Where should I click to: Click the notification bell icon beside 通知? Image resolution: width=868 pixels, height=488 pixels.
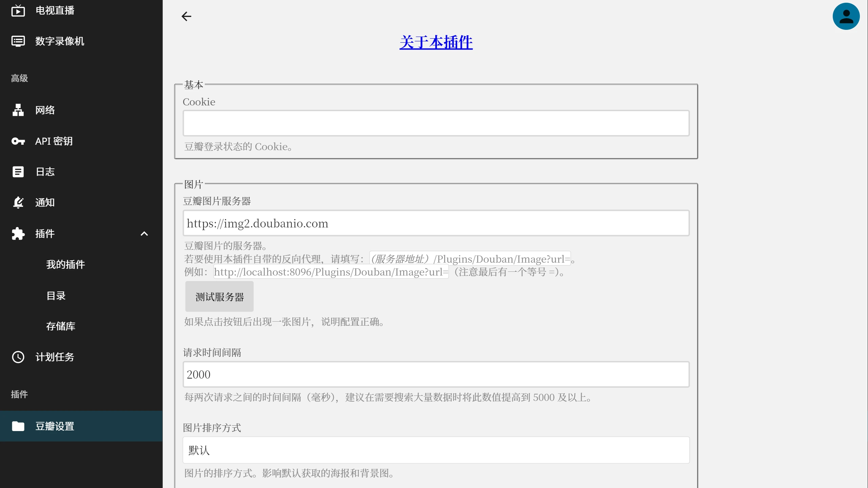pos(18,203)
